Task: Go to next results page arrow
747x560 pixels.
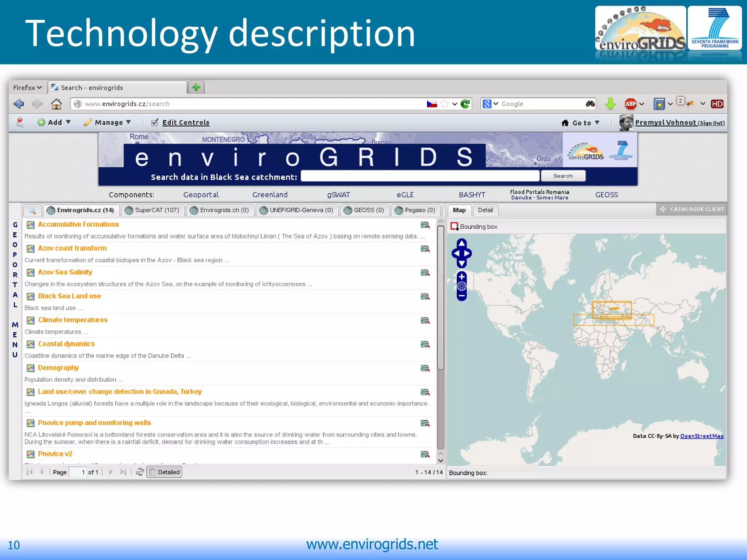Action: pyautogui.click(x=111, y=472)
